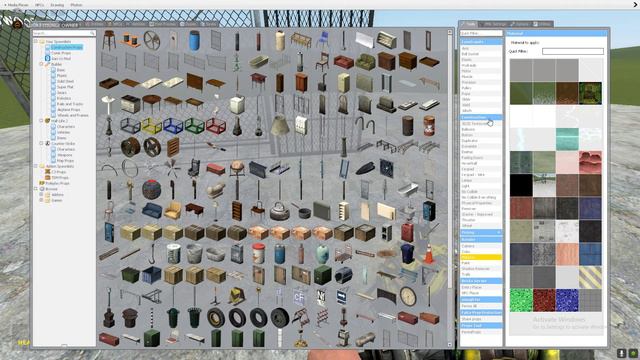The width and height of the screenshot is (640, 360).
Task: Pick the solid black material
Action: point(521,185)
